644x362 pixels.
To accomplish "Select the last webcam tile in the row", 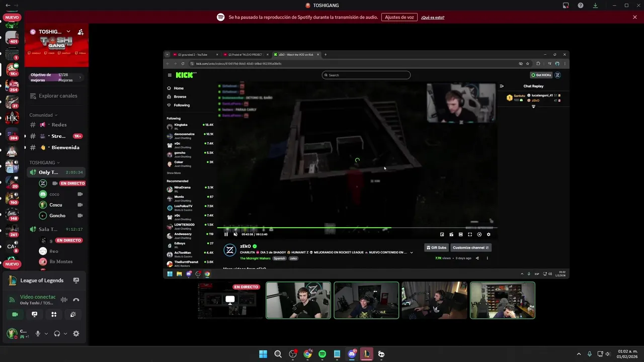I will [x=503, y=300].
